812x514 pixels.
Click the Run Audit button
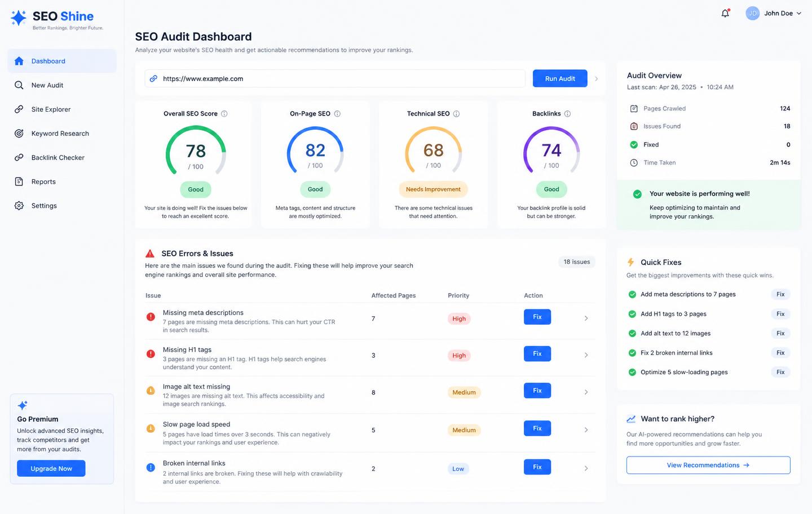[560, 78]
